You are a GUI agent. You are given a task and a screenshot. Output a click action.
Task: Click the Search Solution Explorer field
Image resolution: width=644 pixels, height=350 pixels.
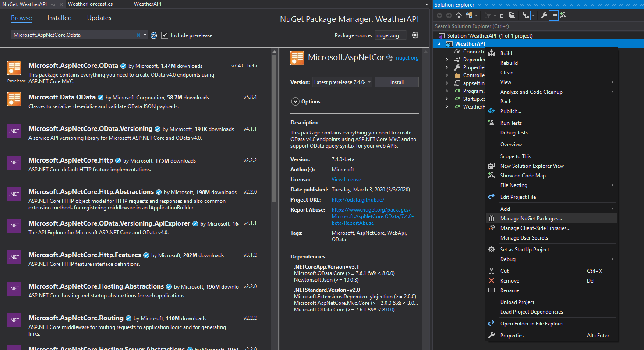538,26
